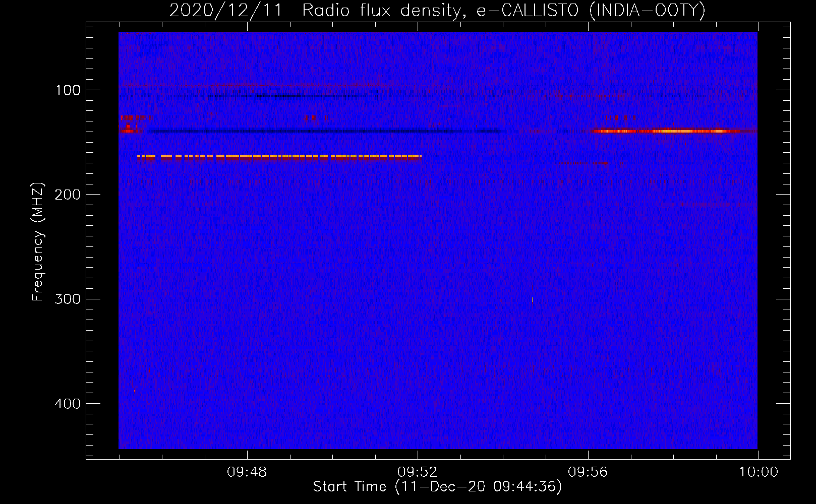Click the dark absorption line near 140 MHz

[328, 132]
